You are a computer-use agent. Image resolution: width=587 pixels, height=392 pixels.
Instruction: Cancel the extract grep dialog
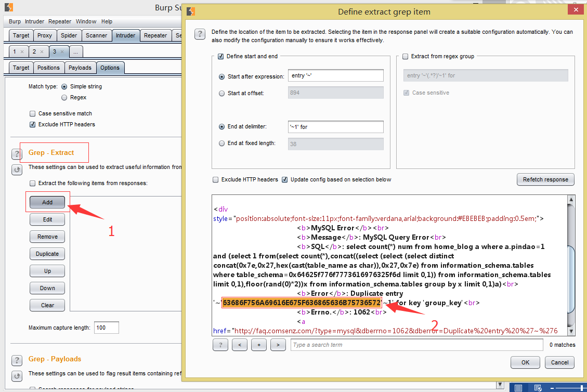click(559, 362)
